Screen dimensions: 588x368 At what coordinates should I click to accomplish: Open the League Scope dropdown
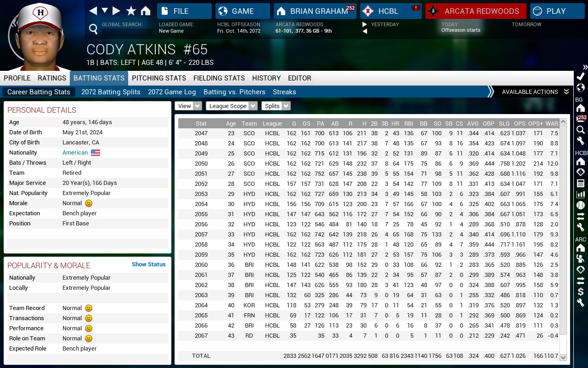click(x=232, y=106)
